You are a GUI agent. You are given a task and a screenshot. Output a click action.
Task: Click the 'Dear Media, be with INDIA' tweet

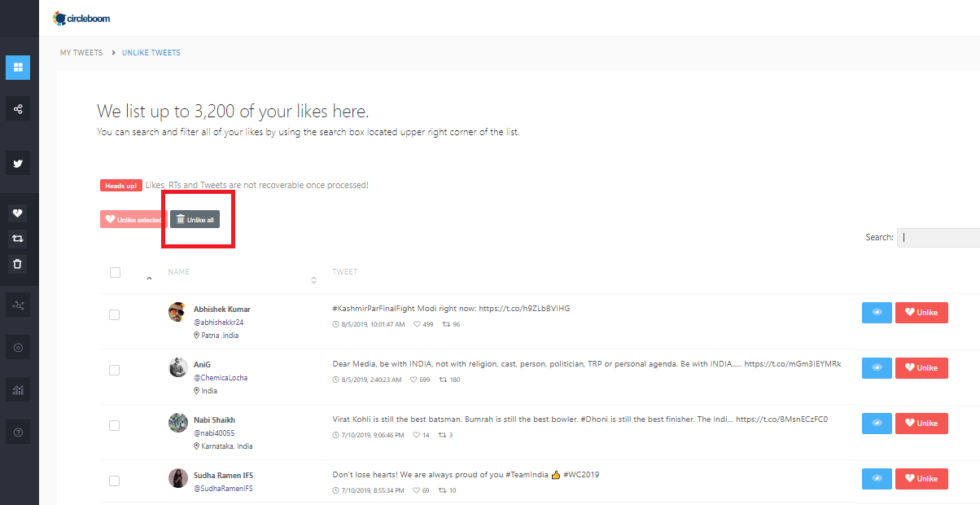tap(587, 364)
